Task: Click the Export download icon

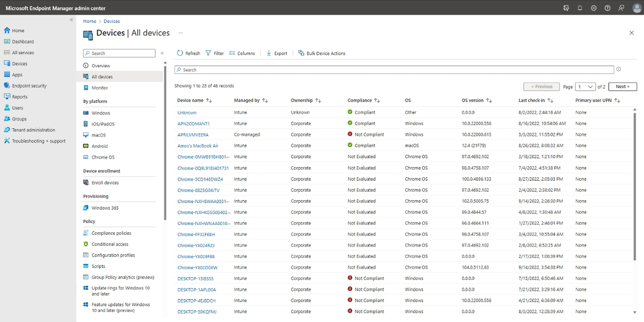Action: pyautogui.click(x=269, y=53)
